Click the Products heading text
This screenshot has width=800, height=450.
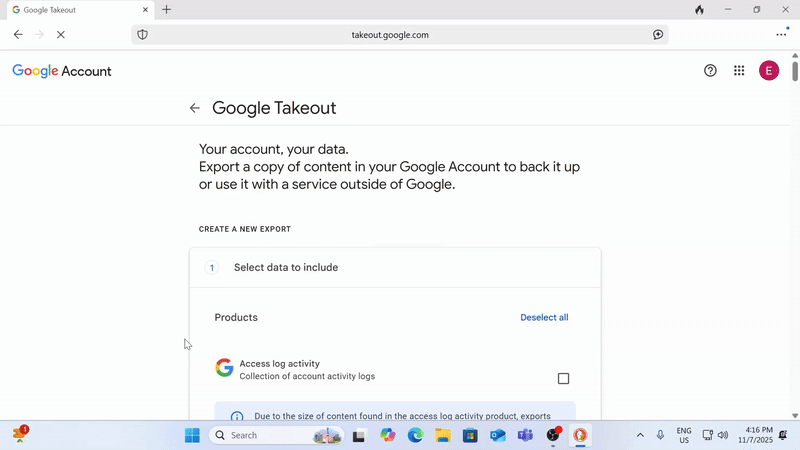236,317
